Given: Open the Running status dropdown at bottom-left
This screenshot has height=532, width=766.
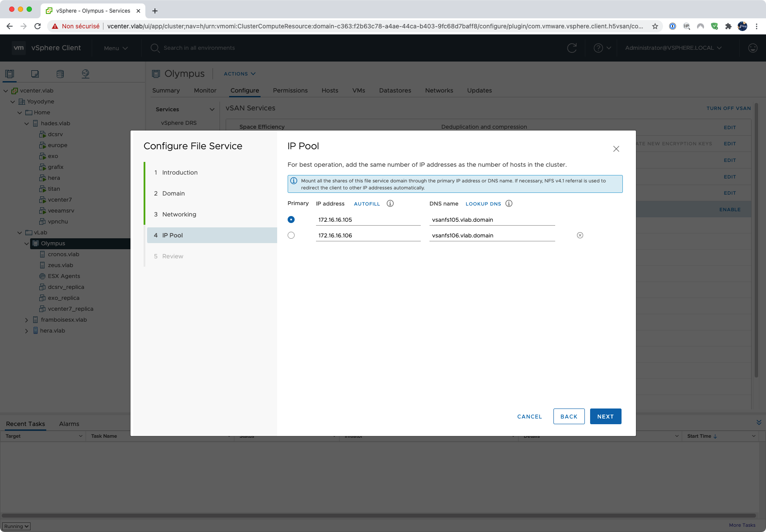Looking at the screenshot, I should point(16,526).
